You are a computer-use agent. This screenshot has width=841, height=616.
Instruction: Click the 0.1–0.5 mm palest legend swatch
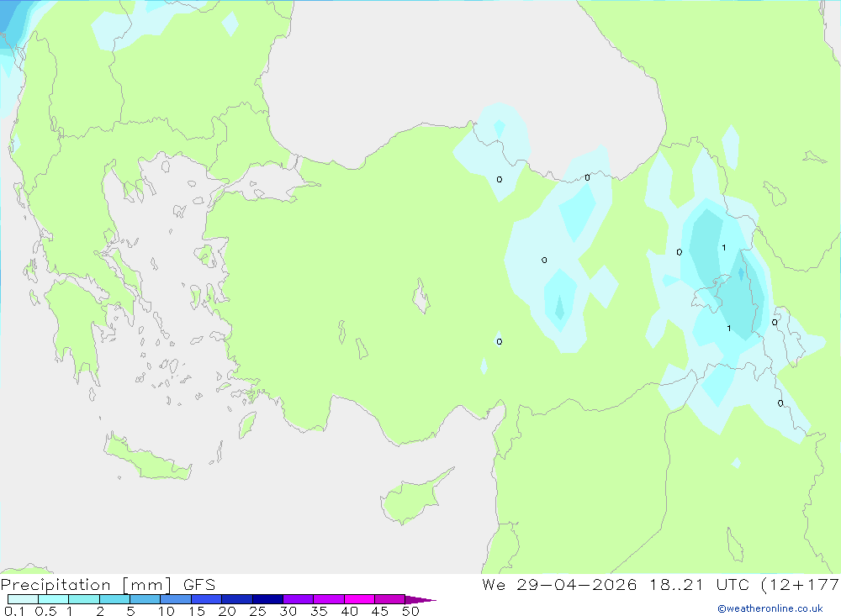[23, 599]
